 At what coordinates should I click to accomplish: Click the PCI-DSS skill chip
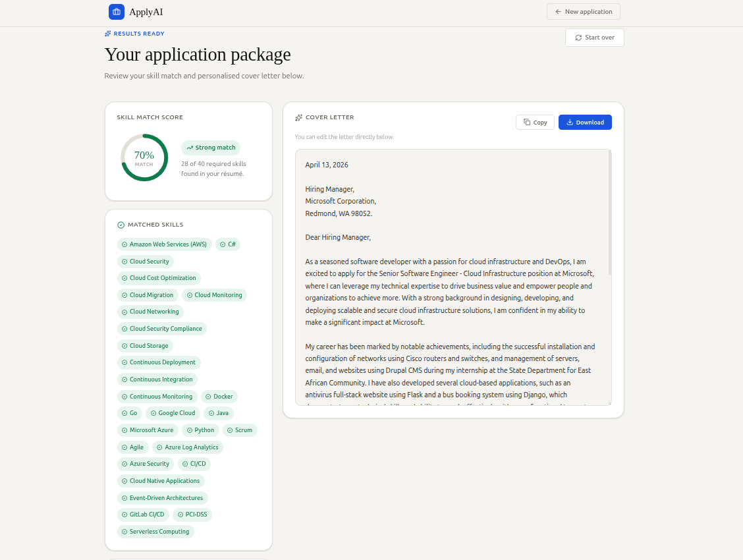coord(192,515)
